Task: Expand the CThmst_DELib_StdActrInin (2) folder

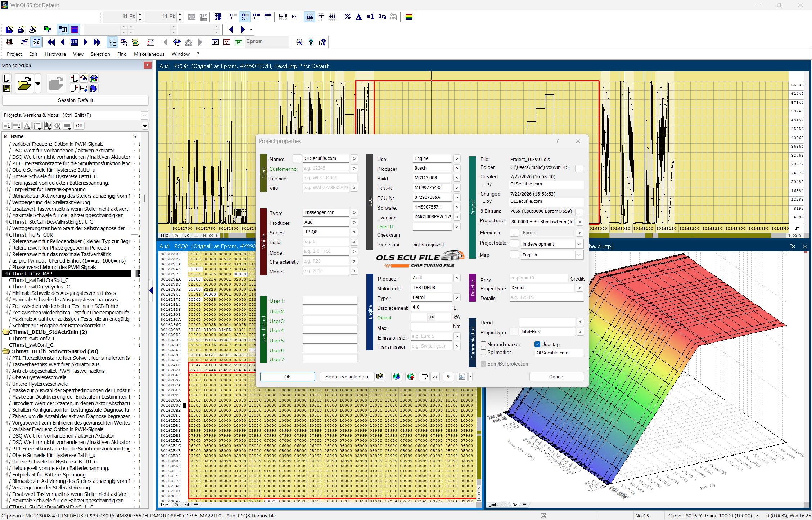Action: (x=6, y=332)
